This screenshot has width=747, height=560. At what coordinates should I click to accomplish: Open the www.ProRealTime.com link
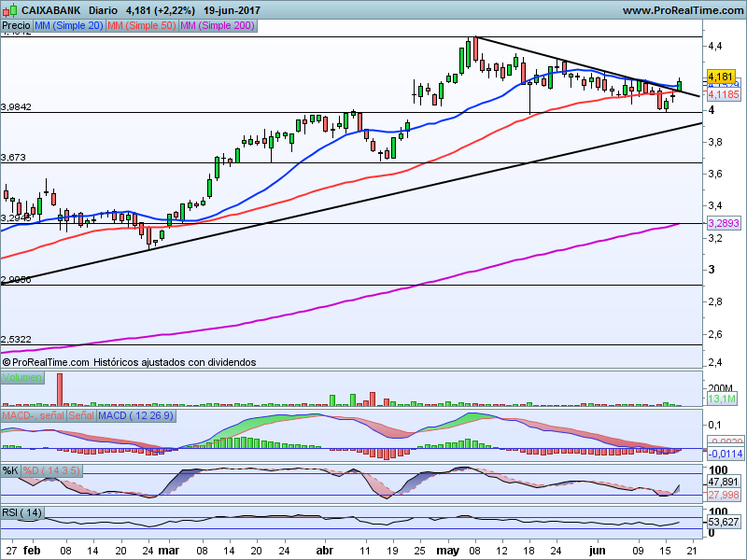(681, 10)
